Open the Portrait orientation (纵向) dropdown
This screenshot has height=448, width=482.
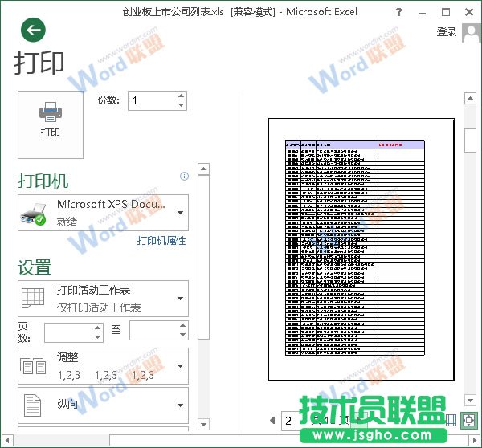103,405
